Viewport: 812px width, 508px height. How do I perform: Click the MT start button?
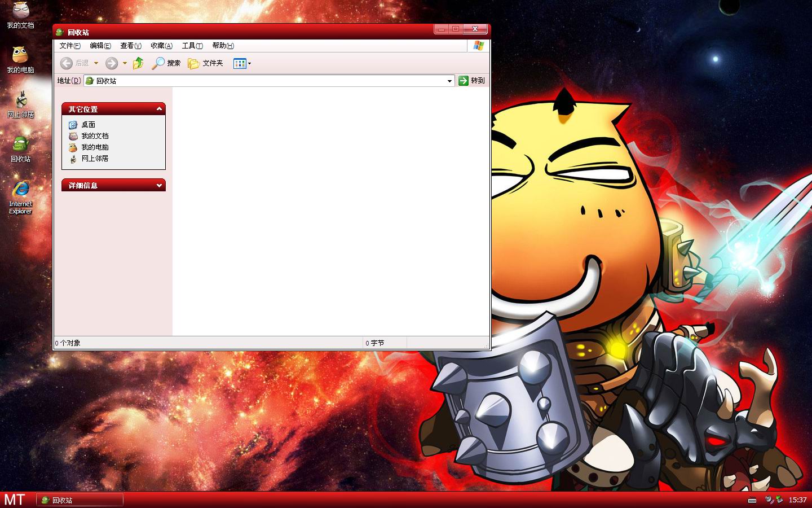[15, 500]
